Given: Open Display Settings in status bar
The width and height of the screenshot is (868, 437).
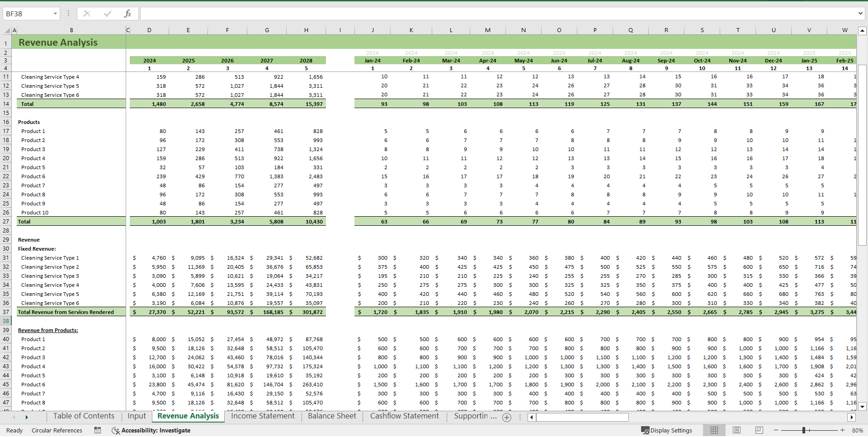Looking at the screenshot, I should 666,430.
